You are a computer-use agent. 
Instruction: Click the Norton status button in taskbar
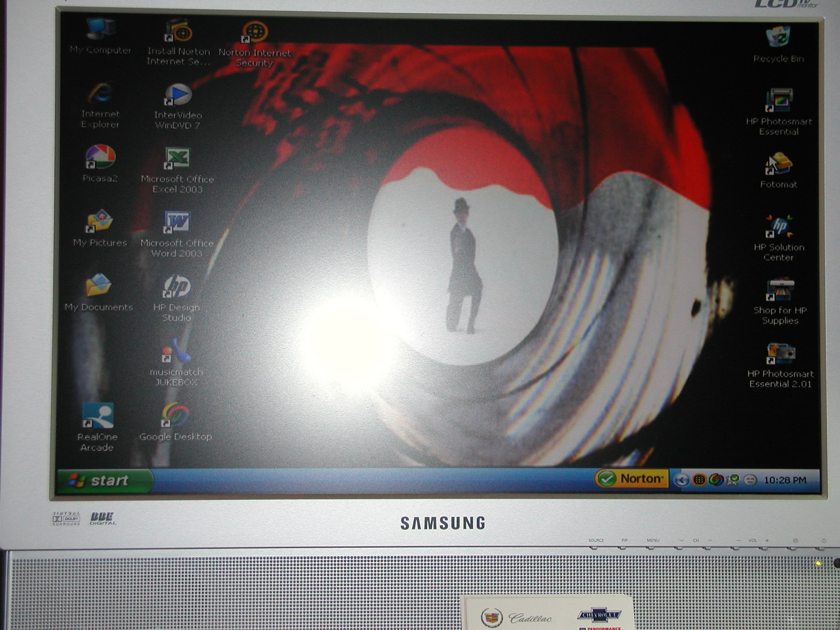632,479
